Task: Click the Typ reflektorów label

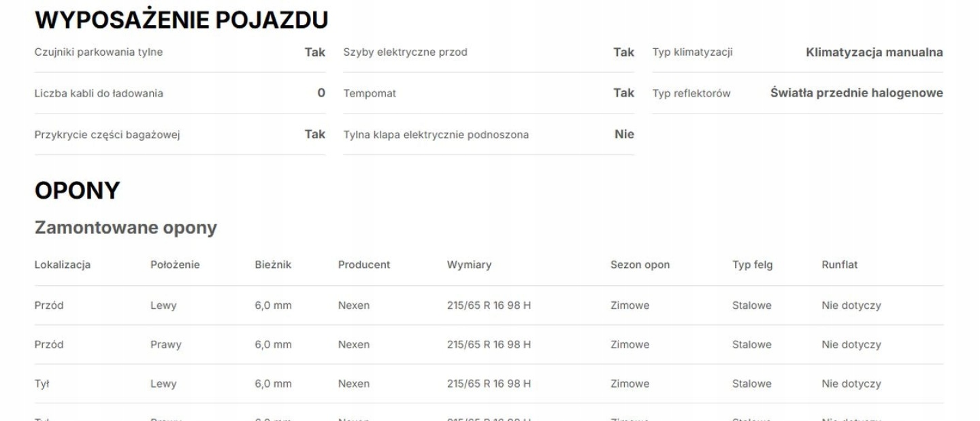Action: click(x=691, y=93)
